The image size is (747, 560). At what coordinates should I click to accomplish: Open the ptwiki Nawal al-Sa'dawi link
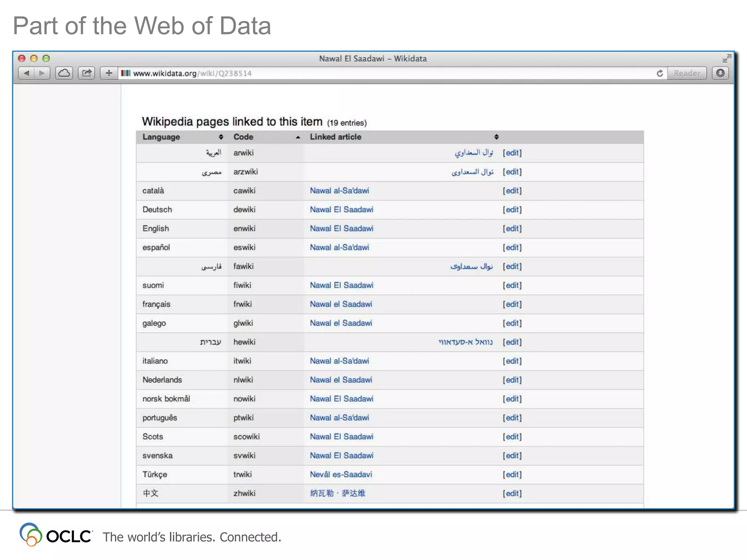point(339,418)
